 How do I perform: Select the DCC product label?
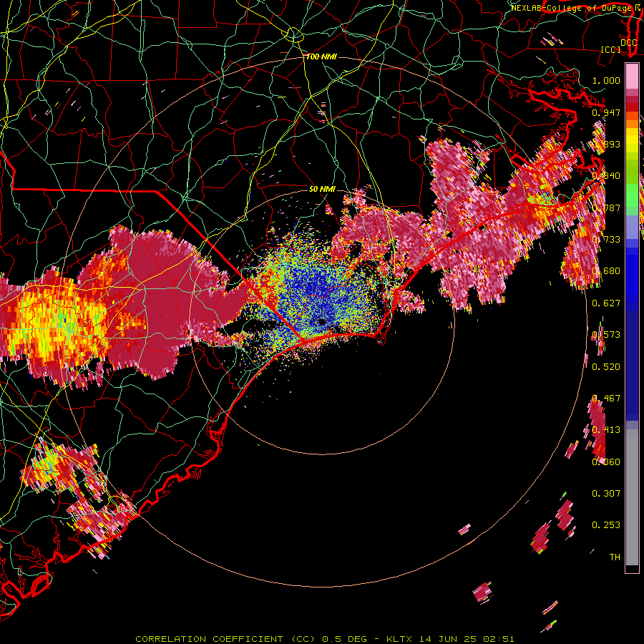pos(629,43)
